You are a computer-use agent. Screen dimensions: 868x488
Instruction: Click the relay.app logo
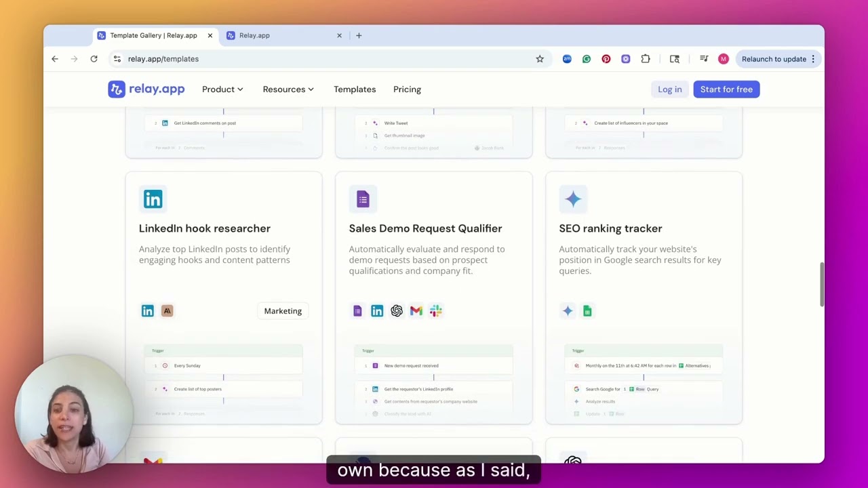coord(146,89)
